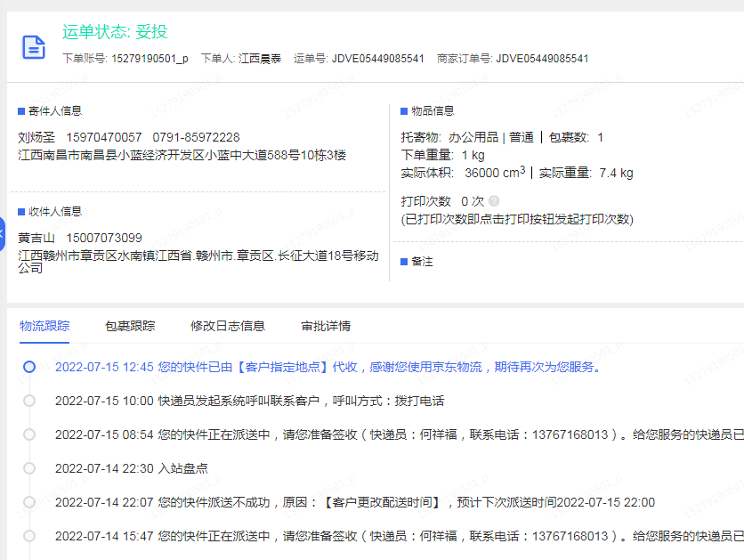744x560 pixels.
Task: Click the 商家订单号 JDVE05449085541 value
Action: click(x=542, y=59)
